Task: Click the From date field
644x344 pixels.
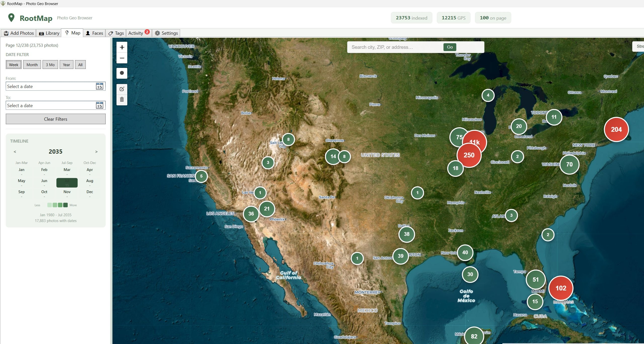Action: point(56,86)
